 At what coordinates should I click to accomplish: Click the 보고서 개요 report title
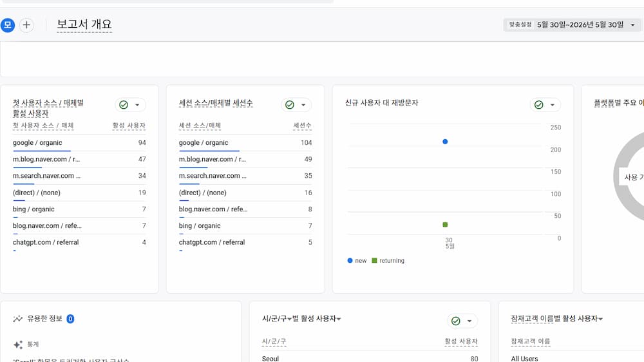click(84, 24)
